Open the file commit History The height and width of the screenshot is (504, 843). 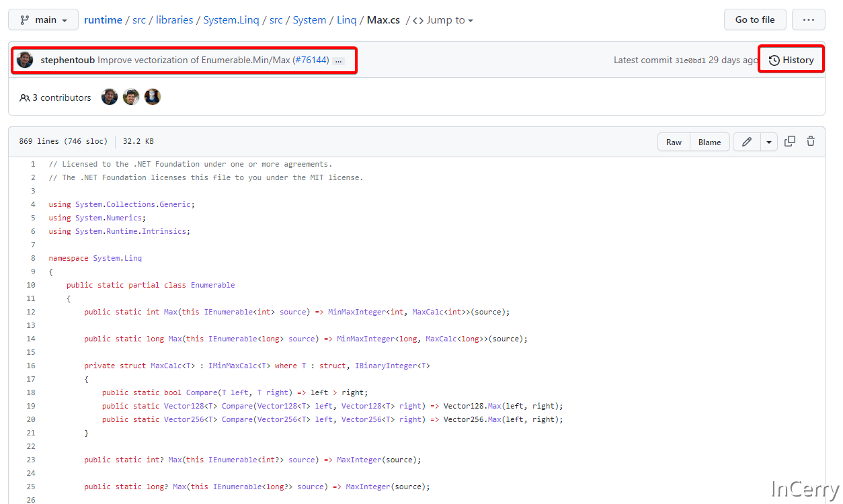click(791, 60)
